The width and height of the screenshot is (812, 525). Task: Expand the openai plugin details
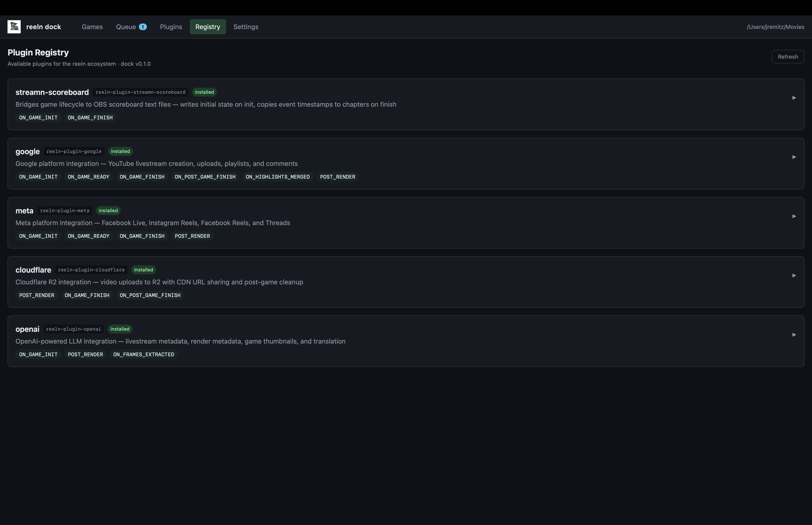pyautogui.click(x=794, y=334)
